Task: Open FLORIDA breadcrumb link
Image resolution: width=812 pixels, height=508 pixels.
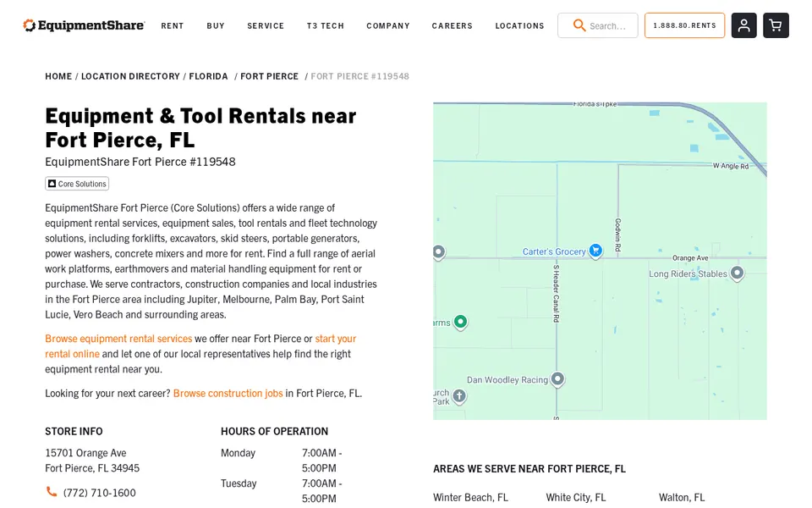Action: 208,76
